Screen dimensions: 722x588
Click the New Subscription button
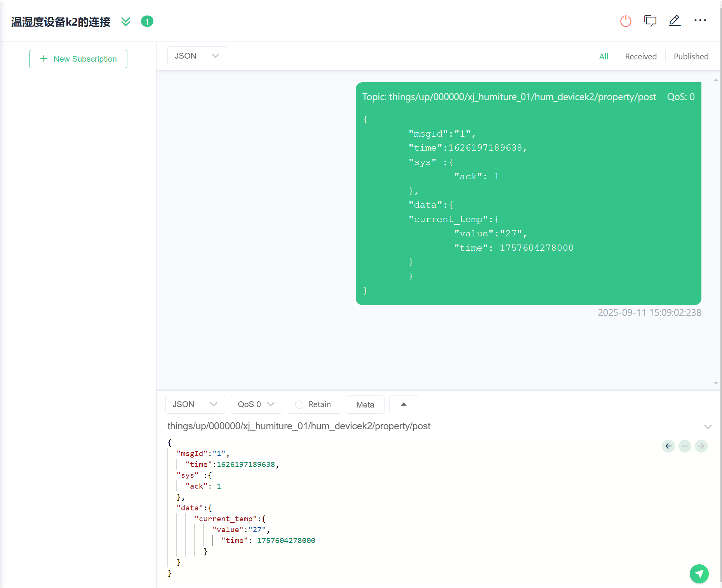(78, 59)
